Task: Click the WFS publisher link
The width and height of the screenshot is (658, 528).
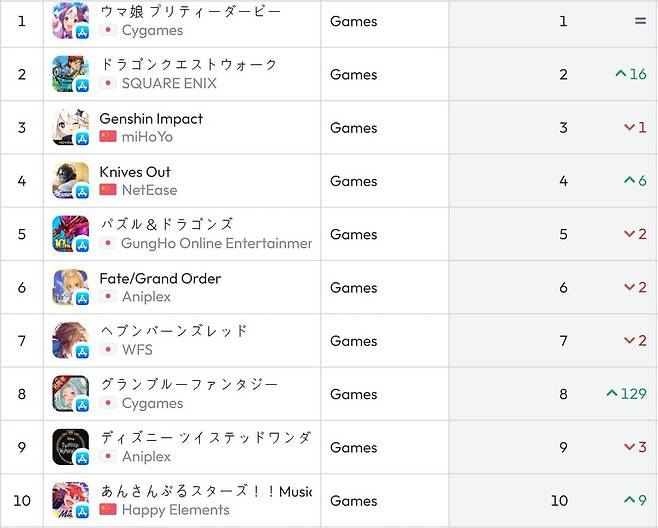Action: click(x=138, y=350)
